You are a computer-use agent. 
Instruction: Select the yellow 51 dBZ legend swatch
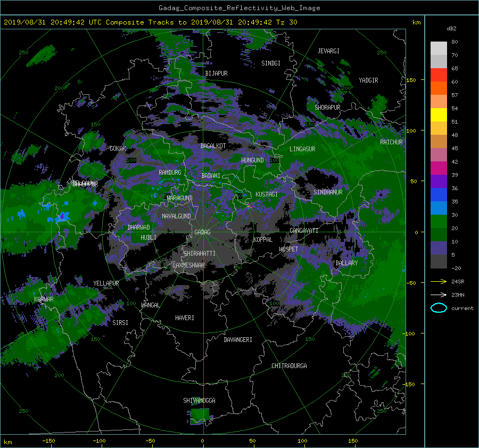tap(439, 115)
